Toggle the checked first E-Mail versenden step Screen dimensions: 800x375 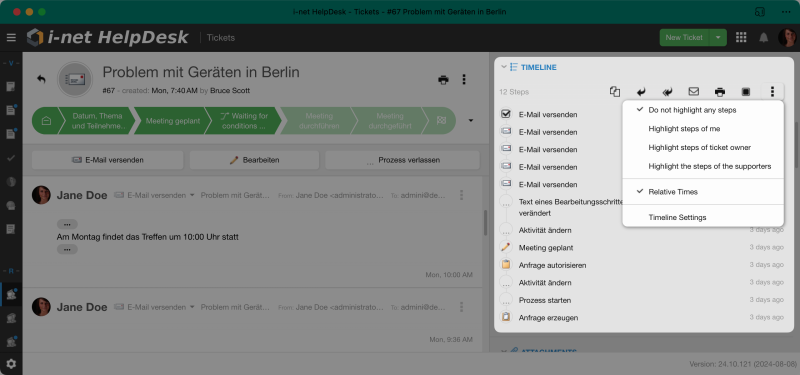coord(506,114)
